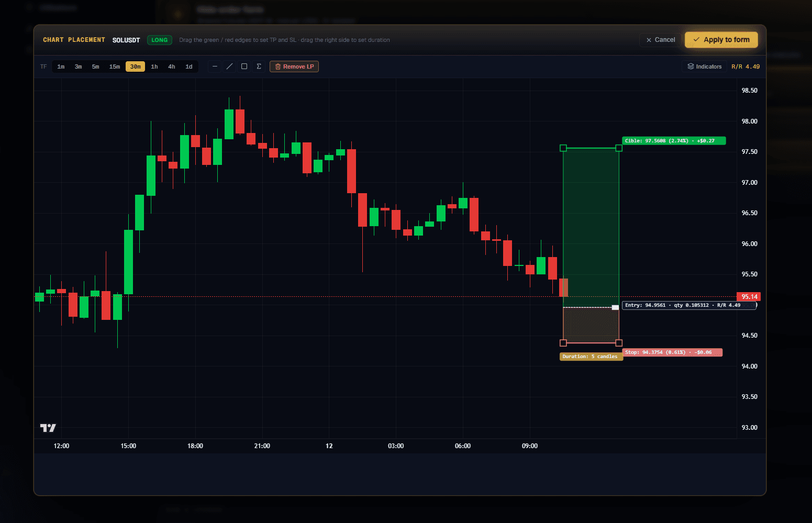Click the Duration 5 candles label
This screenshot has height=523, width=812.
[x=591, y=357]
